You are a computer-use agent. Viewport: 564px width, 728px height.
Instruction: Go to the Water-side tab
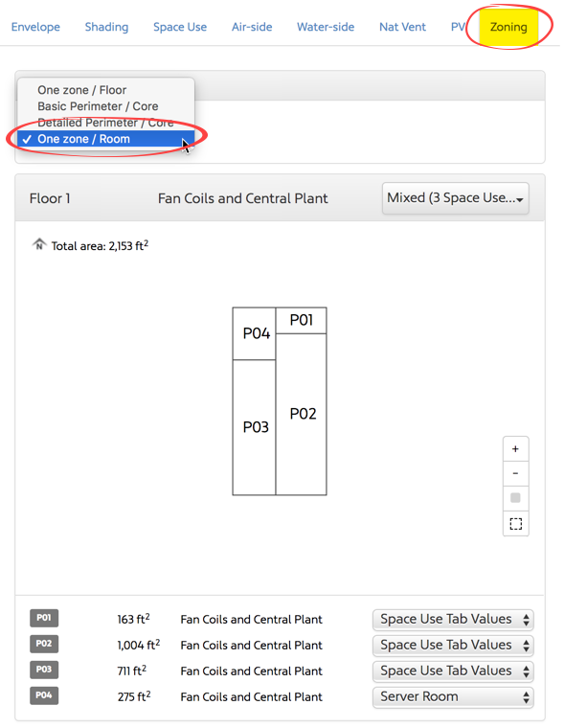click(x=326, y=27)
